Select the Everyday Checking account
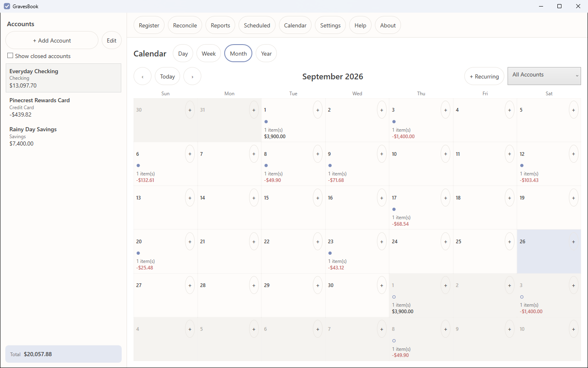This screenshot has height=368, width=588. click(x=63, y=78)
